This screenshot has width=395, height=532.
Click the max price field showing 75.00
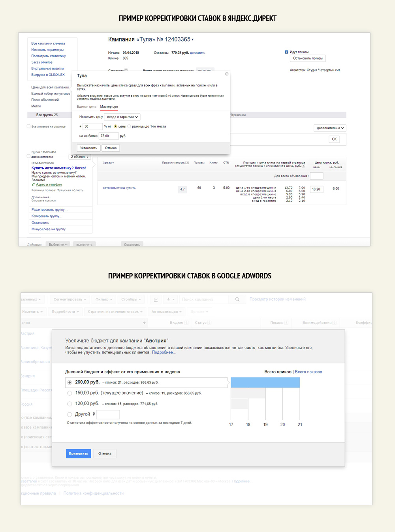[109, 136]
